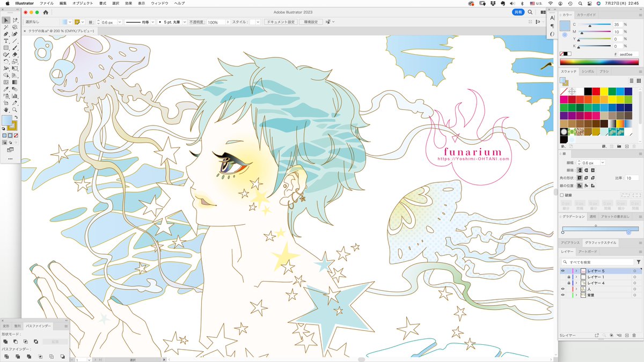
Task: Open stroke weight dropdown in 線 panel
Action: (603, 162)
